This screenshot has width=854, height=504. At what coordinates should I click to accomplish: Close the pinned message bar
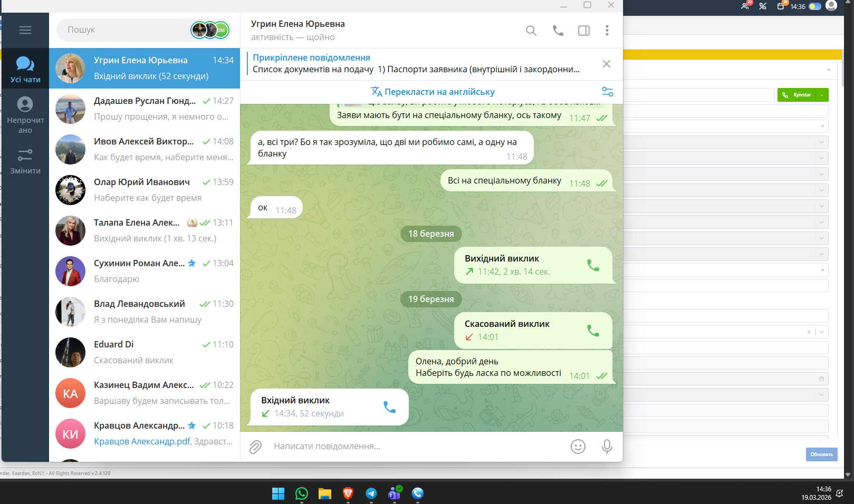pyautogui.click(x=607, y=64)
